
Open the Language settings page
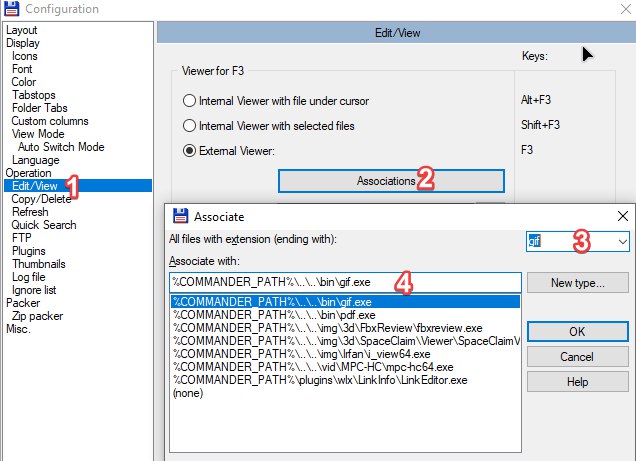coord(35,160)
